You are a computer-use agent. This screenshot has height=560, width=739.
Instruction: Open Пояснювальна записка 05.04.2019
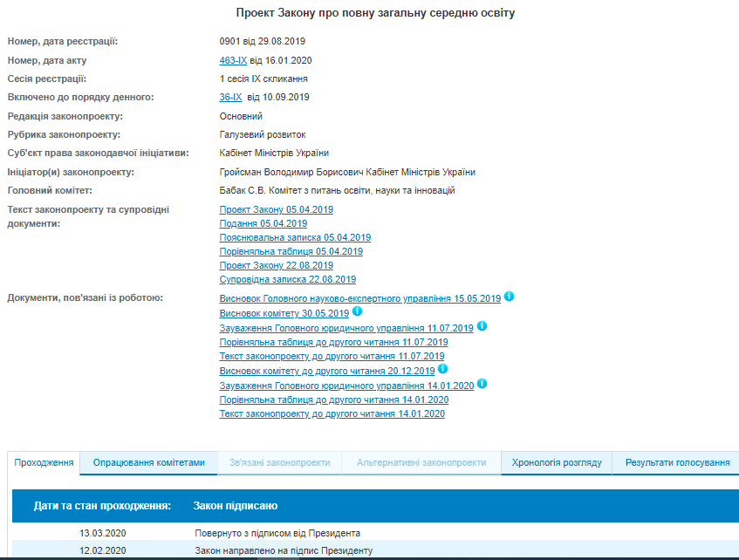295,237
